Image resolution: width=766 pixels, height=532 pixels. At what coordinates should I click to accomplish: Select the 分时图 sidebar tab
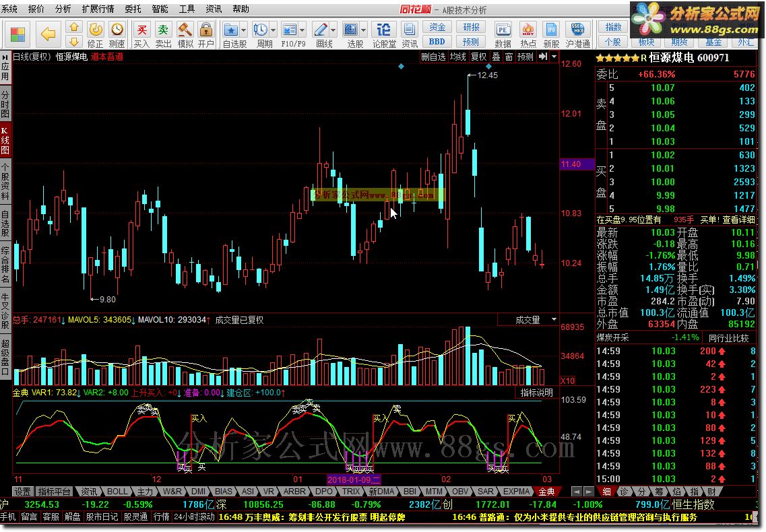5,104
